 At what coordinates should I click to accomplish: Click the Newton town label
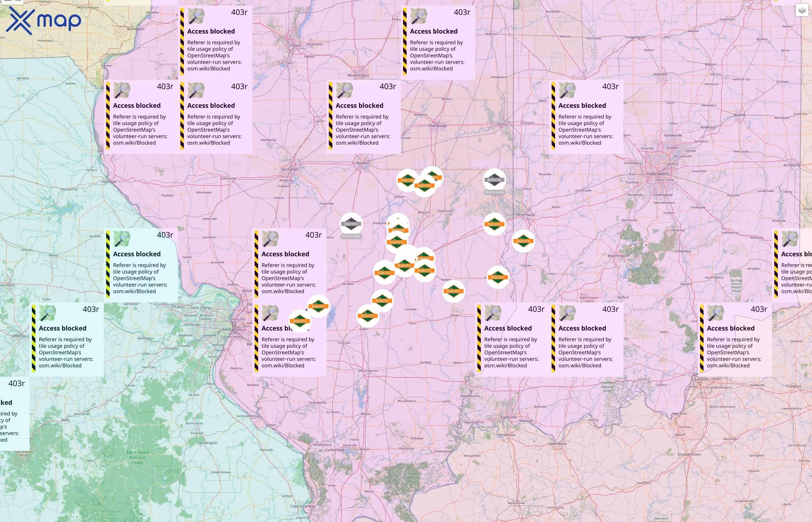[446, 280]
